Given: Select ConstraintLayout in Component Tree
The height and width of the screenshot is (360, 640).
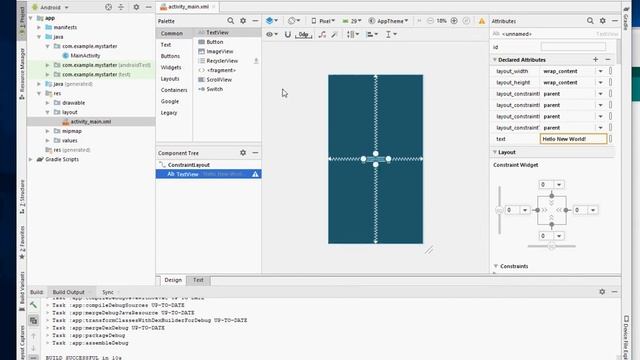Looking at the screenshot, I should click(189, 165).
